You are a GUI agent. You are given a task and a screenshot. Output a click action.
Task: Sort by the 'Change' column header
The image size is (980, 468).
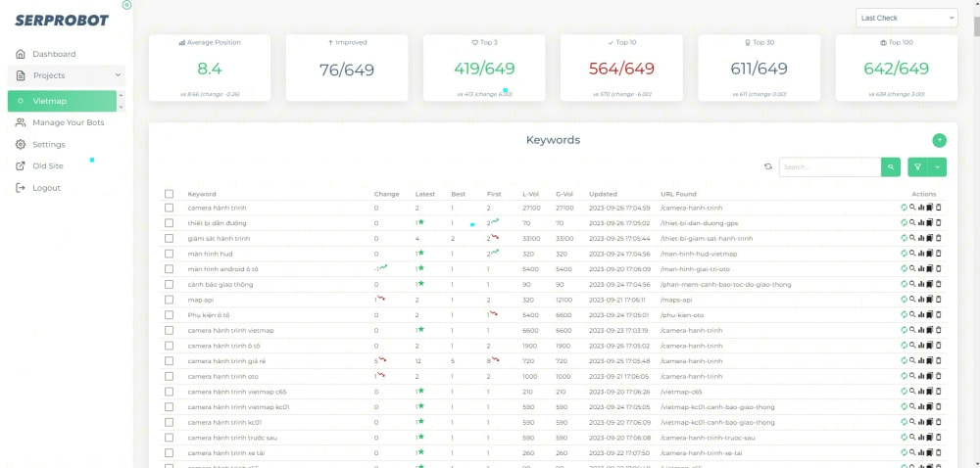coord(386,194)
